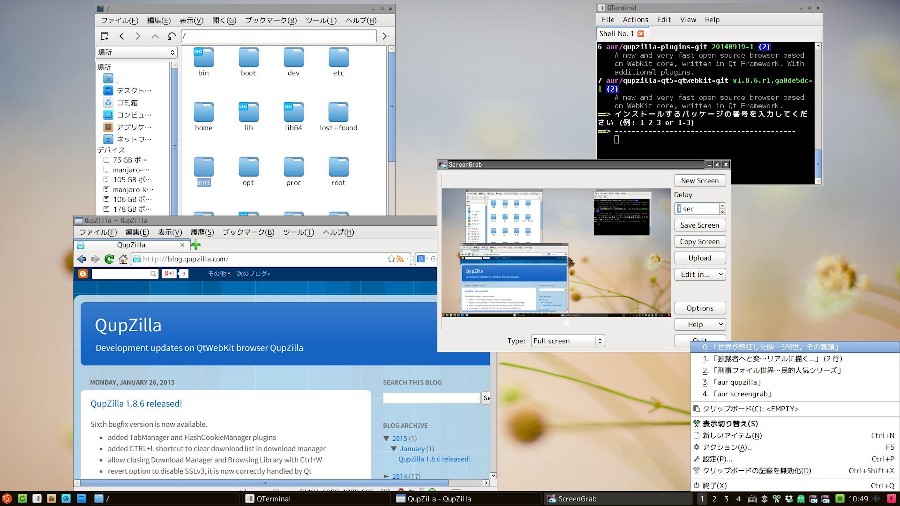Open ファイル menu in file manager

point(119,21)
